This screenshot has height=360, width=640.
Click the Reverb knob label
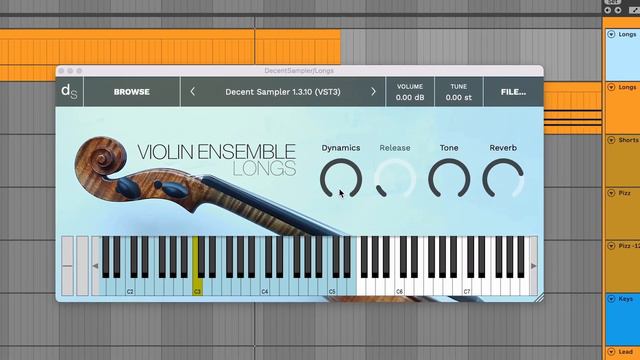click(x=503, y=148)
